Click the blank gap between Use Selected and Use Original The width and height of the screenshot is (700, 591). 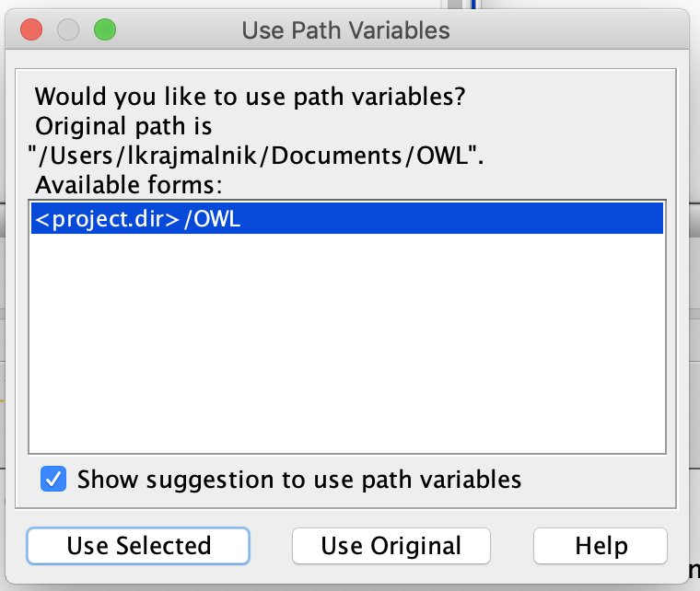tap(271, 546)
